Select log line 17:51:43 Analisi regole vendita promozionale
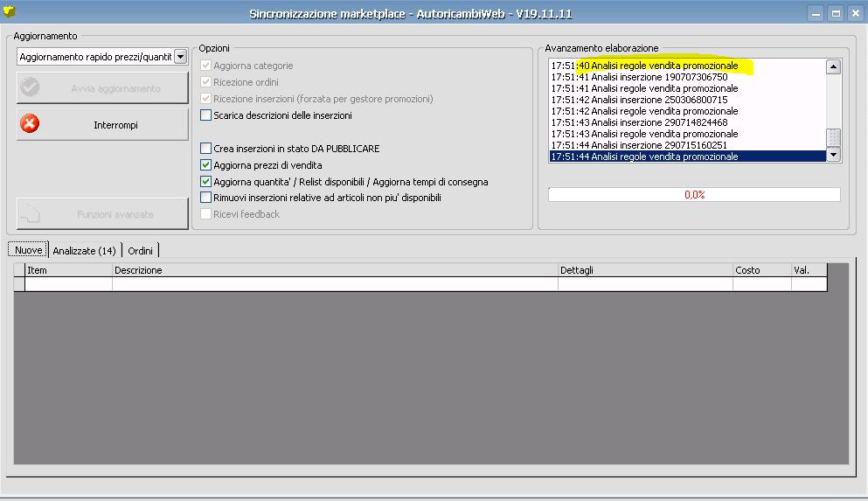The width and height of the screenshot is (868, 501). point(688,134)
